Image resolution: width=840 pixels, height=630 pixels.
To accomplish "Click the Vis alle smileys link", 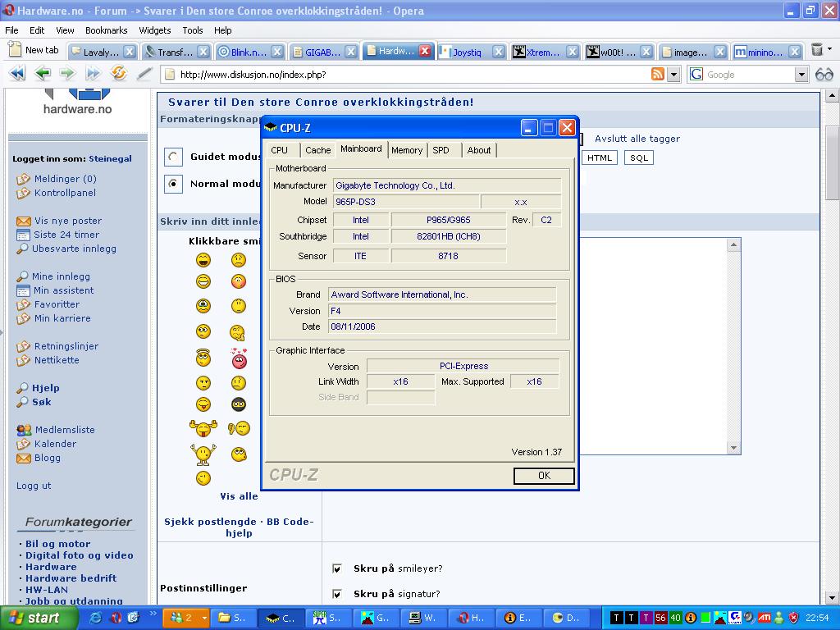I will (239, 496).
